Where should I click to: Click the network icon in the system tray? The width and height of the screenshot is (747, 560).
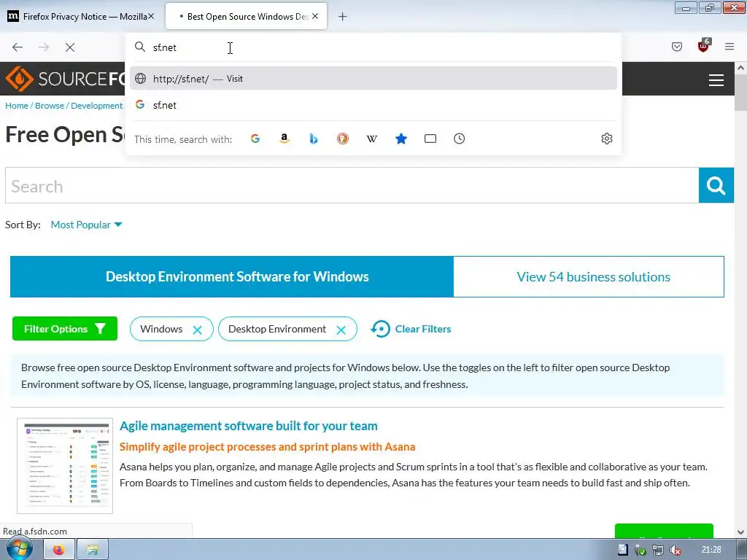click(x=658, y=551)
